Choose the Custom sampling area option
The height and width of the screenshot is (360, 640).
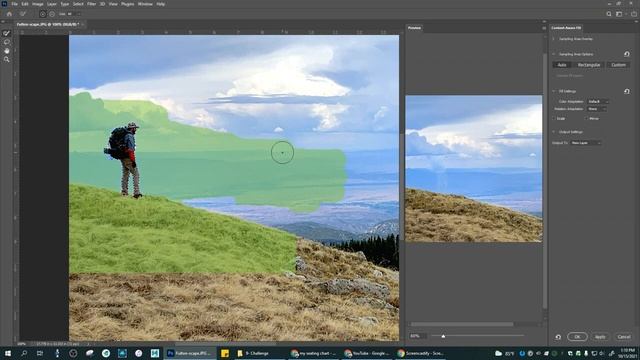pos(618,65)
